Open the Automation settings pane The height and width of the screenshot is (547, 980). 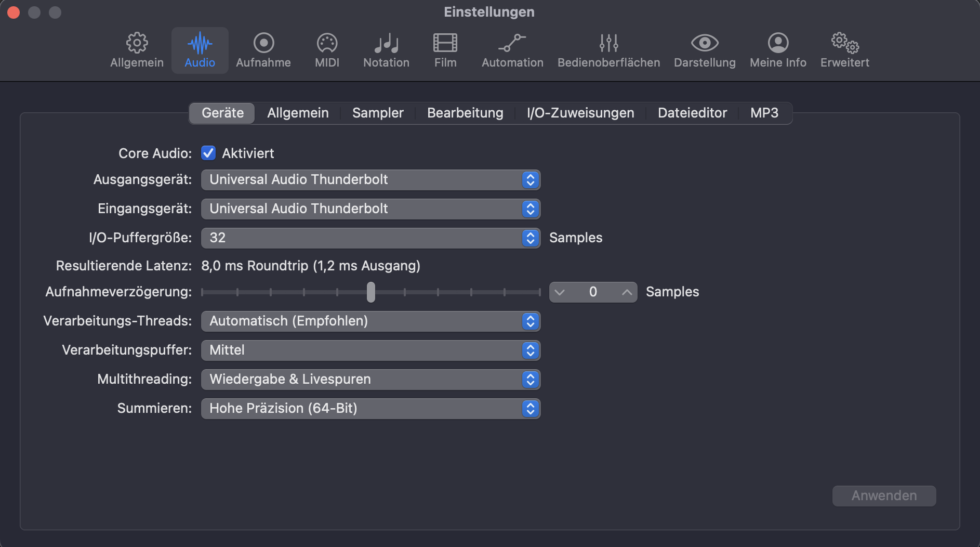pos(512,50)
